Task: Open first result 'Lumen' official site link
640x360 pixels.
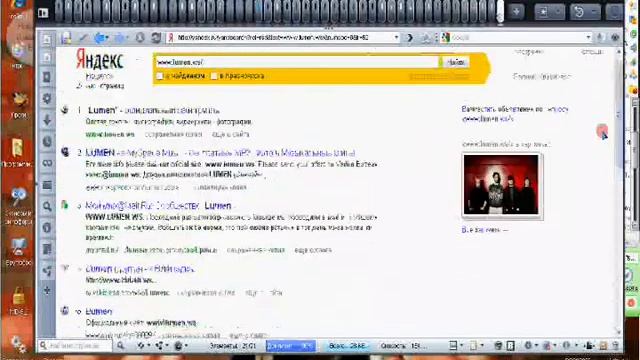Action: [154, 110]
